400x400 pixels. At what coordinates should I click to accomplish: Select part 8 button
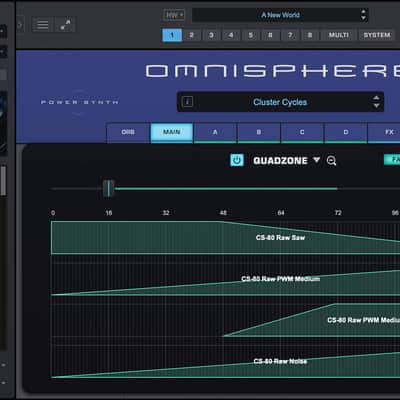pos(310,35)
